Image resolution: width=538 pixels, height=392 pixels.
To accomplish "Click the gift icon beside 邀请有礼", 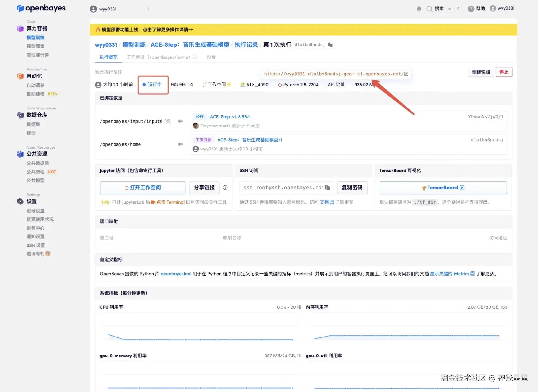I will click(48, 253).
